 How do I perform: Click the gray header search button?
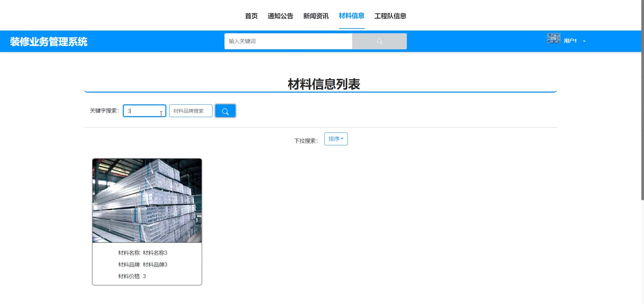tap(379, 41)
